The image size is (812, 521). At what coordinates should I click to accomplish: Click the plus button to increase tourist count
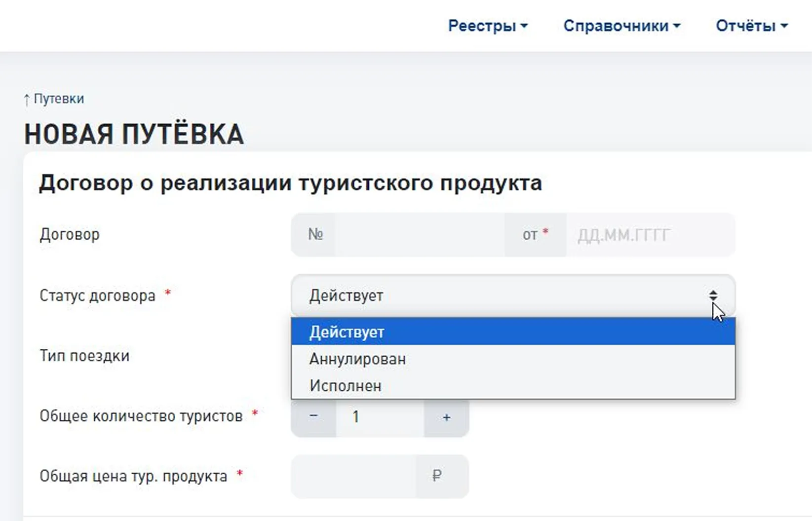click(446, 417)
